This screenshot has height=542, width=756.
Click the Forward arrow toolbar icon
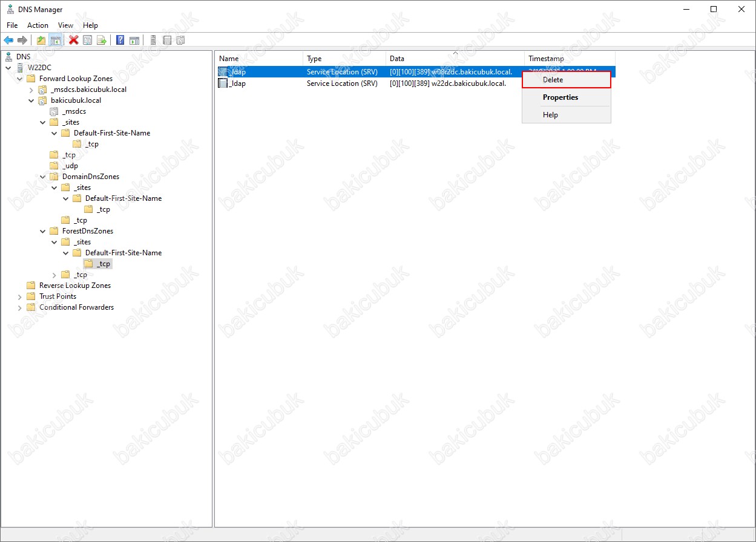pos(22,41)
